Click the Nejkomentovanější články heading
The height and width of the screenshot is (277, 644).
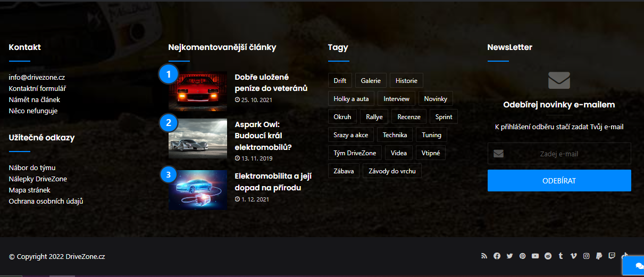click(x=222, y=47)
